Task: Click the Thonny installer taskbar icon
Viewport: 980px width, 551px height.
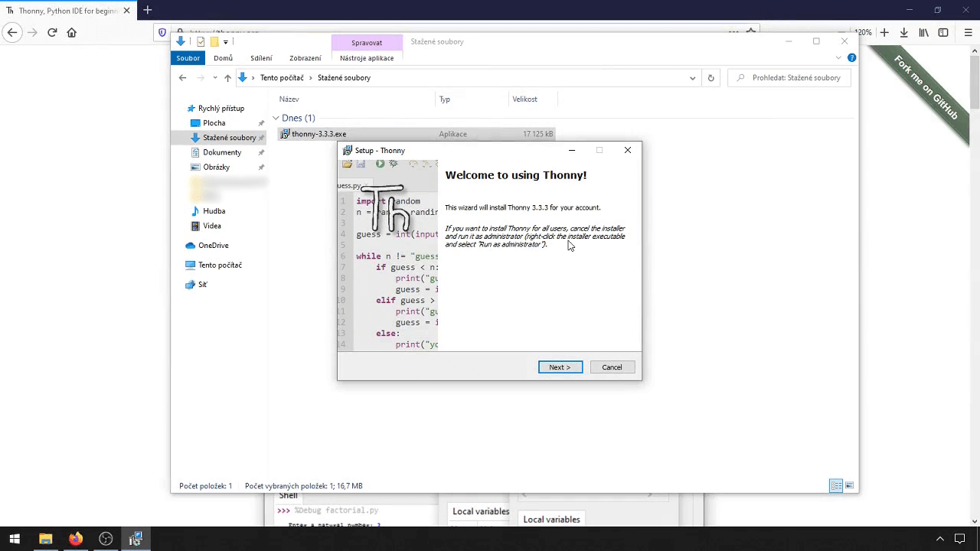Action: [x=136, y=540]
